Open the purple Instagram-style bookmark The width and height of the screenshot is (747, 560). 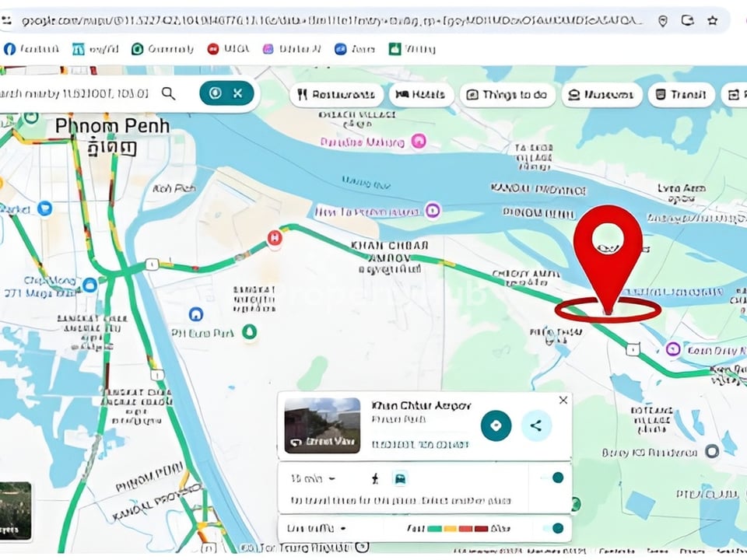point(292,49)
